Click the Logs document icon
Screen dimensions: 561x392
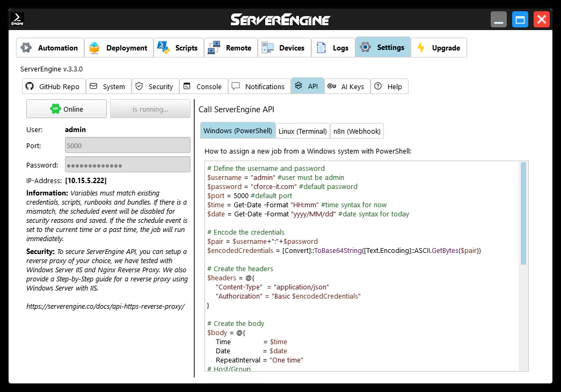click(x=322, y=48)
